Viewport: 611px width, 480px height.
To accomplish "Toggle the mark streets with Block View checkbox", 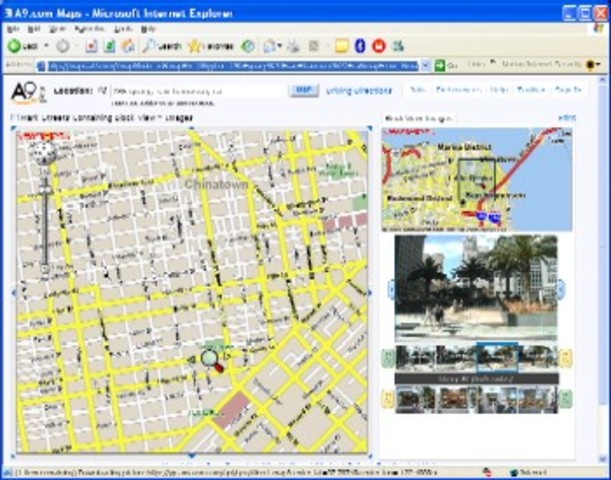I will pos(12,117).
